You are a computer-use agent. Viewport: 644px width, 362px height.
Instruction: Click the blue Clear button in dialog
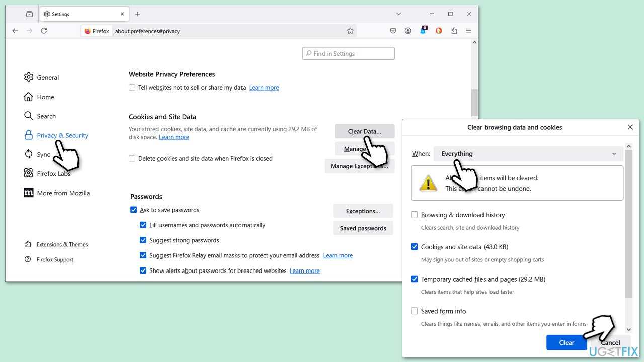(567, 343)
